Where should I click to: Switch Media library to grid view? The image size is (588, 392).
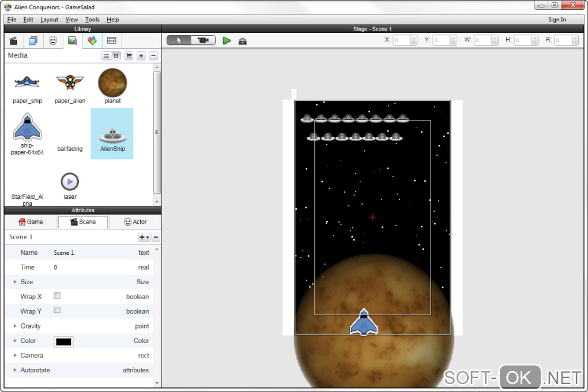pyautogui.click(x=116, y=56)
